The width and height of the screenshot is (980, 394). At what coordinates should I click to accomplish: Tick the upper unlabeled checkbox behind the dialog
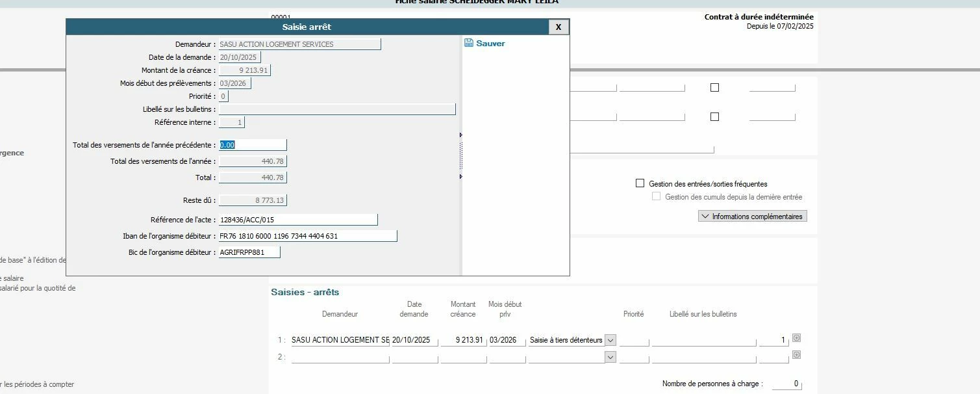[x=714, y=87]
